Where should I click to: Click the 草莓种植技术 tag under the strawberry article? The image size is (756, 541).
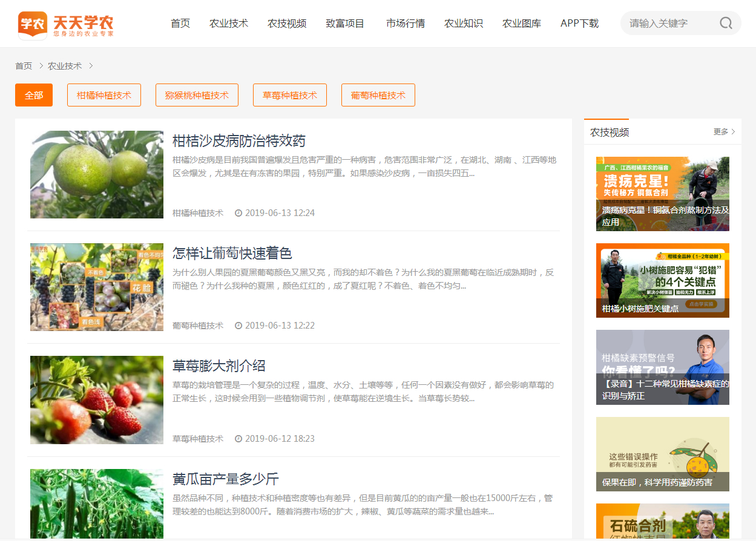(x=198, y=439)
